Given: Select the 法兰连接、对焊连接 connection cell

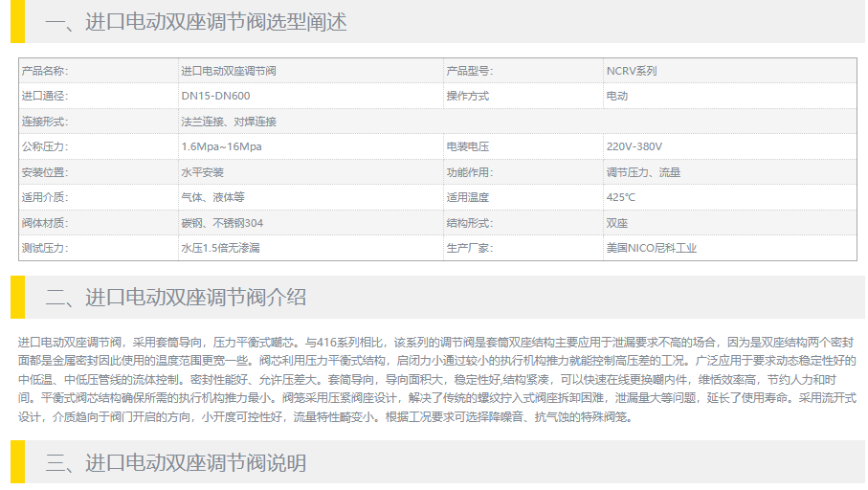Looking at the screenshot, I should 229,122.
